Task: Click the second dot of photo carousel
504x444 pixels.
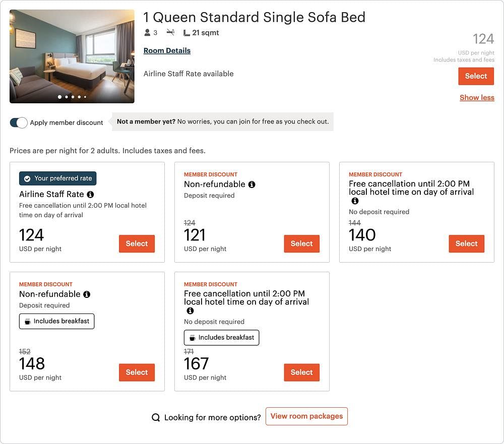Action: (67, 97)
